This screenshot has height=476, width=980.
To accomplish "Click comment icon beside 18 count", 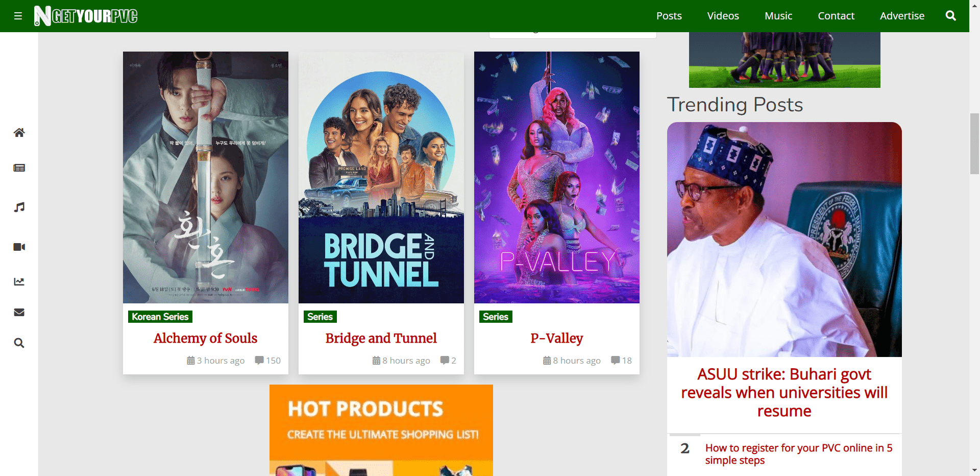I will (x=615, y=361).
